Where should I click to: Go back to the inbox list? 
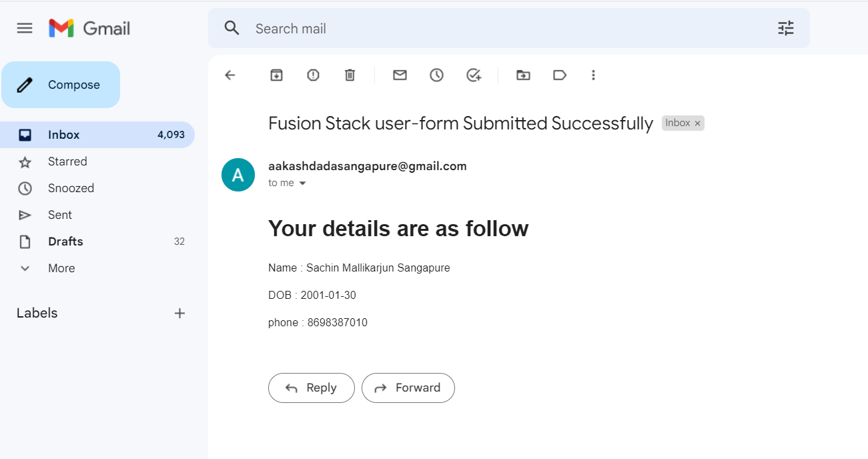[230, 75]
